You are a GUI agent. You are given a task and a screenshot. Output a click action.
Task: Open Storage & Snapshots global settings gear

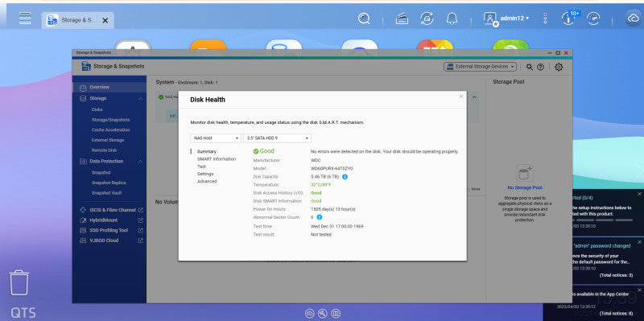(559, 67)
